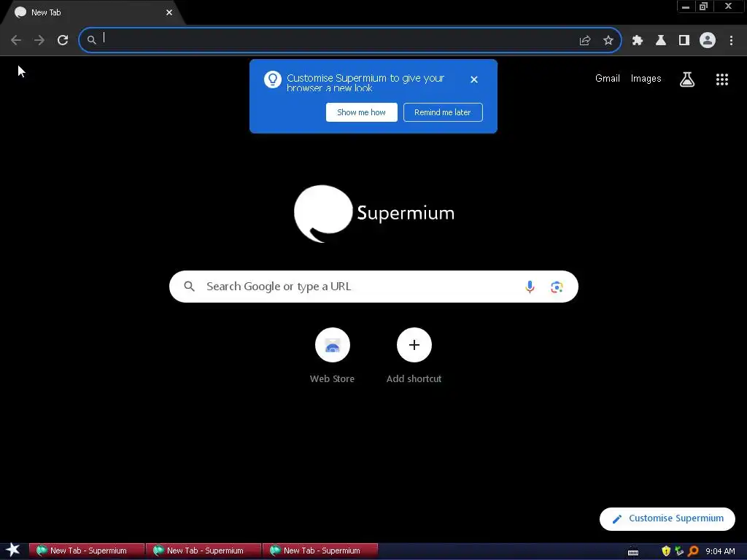Click the magnifier icon inside the address bar
This screenshot has width=747, height=560.
[x=91, y=40]
